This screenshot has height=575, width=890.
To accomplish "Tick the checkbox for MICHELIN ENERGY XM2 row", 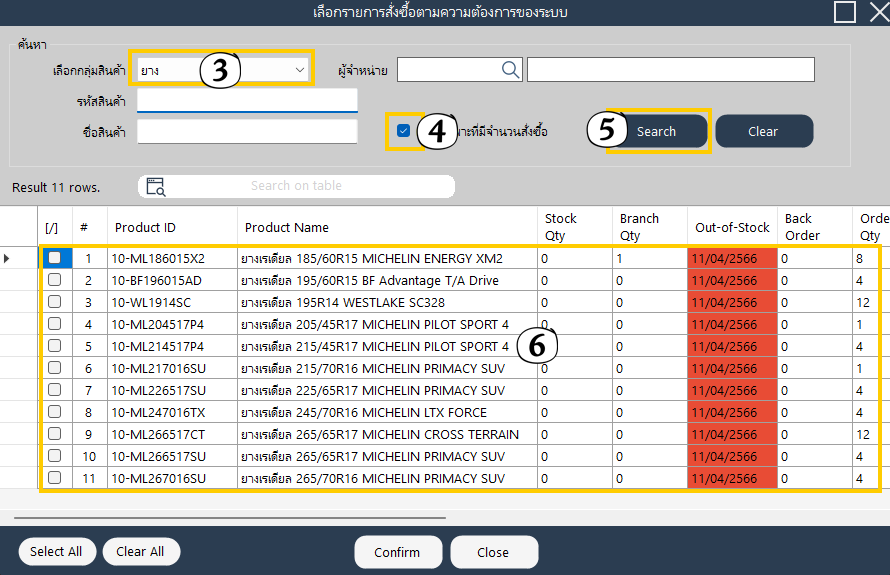I will click(54, 258).
